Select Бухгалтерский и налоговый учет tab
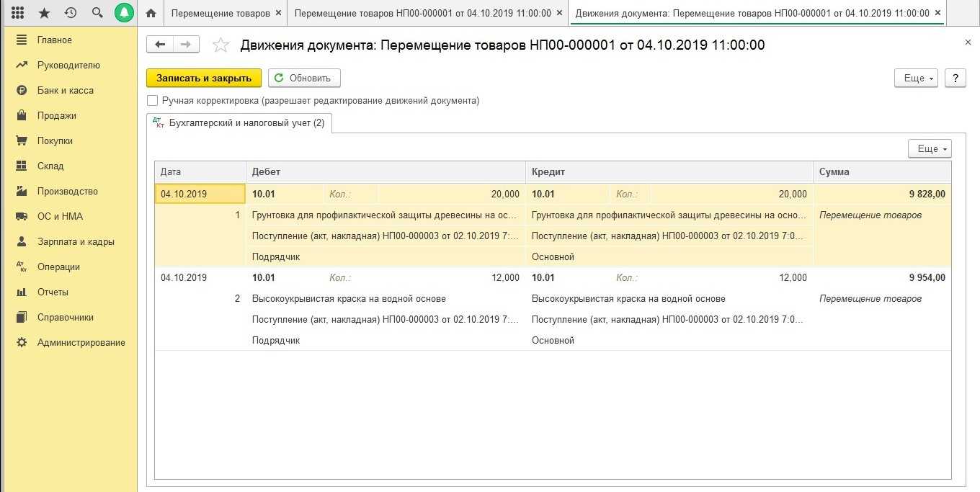 tap(239, 123)
